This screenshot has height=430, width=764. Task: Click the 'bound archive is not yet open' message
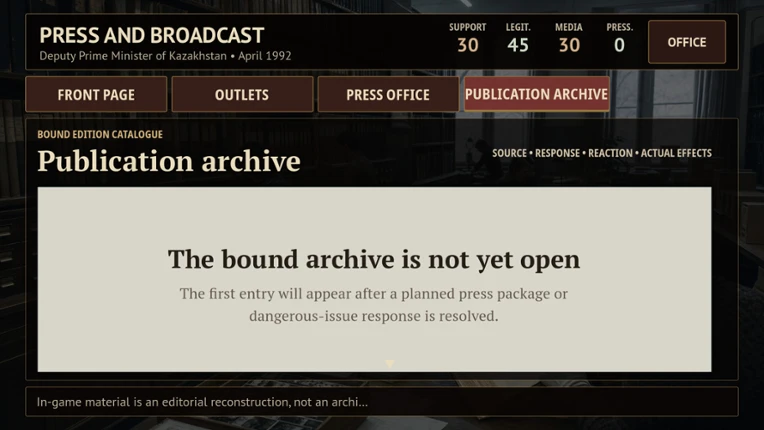click(374, 259)
